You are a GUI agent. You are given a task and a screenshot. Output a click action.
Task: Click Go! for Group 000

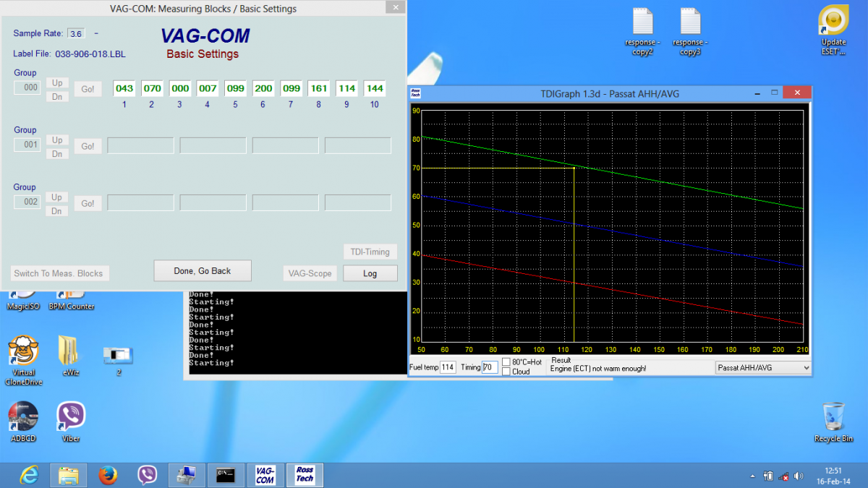(88, 89)
